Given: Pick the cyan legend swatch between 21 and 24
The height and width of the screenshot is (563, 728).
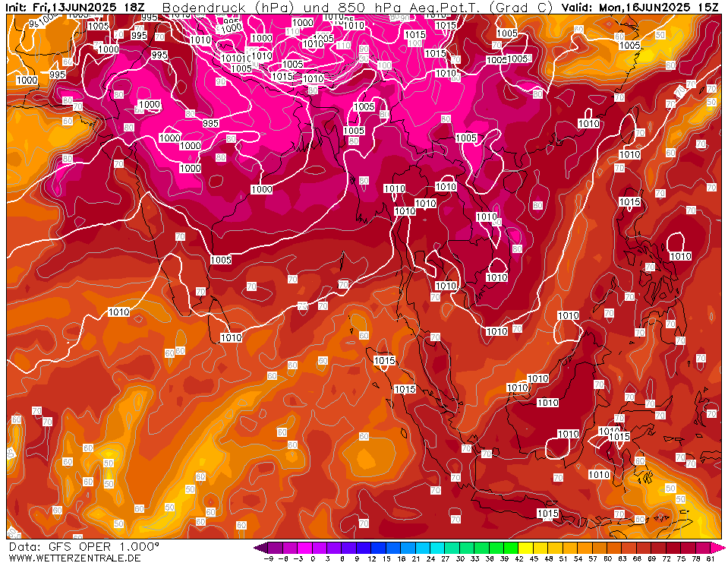Looking at the screenshot, I should [x=423, y=547].
